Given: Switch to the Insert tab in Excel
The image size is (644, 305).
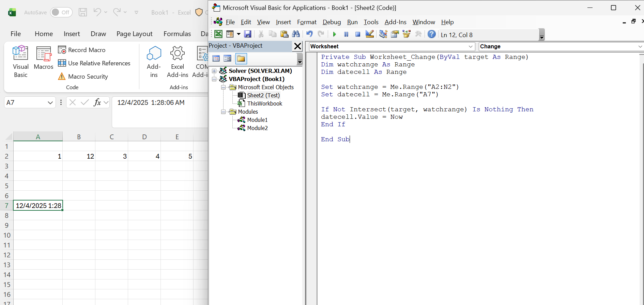Looking at the screenshot, I should [x=72, y=34].
